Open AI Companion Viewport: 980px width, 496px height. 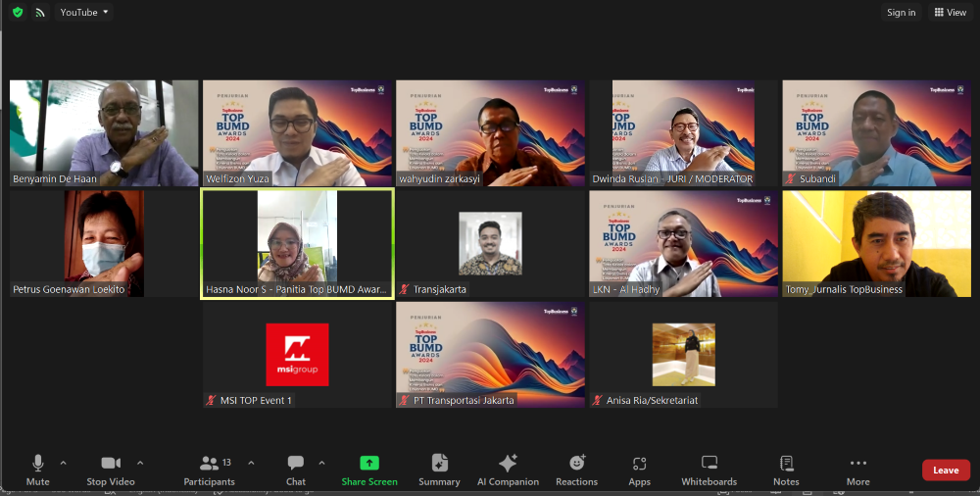tap(508, 471)
